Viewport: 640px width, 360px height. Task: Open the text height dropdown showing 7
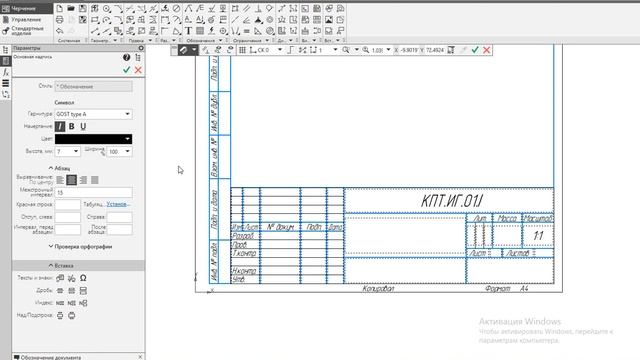point(67,151)
